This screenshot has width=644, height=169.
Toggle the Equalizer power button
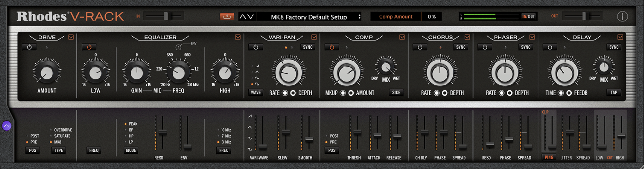click(89, 47)
